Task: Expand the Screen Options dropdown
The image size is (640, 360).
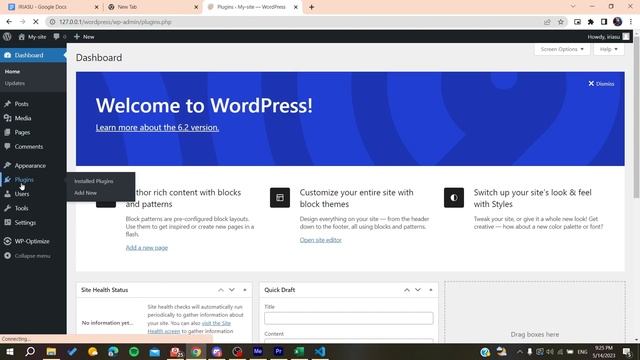Action: pos(562,49)
